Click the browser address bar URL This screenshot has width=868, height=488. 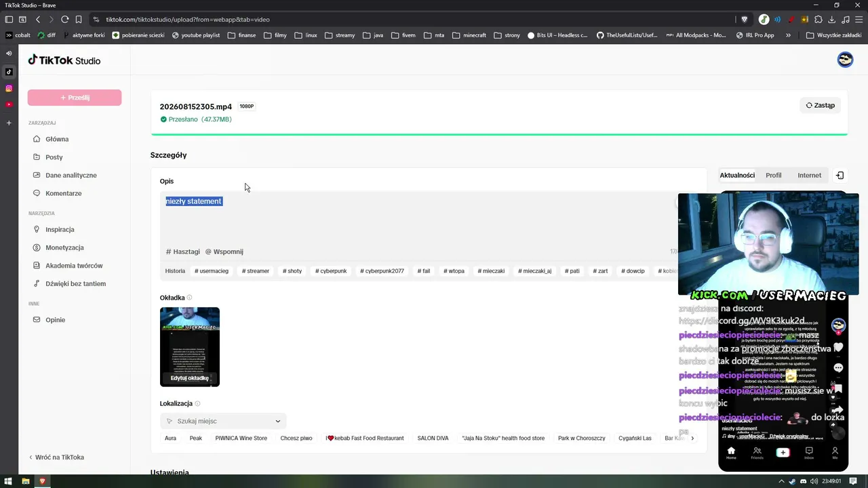[188, 20]
